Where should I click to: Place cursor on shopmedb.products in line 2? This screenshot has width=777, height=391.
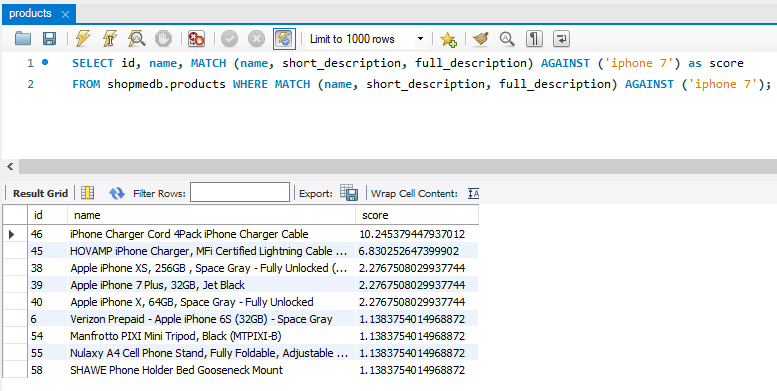point(166,84)
